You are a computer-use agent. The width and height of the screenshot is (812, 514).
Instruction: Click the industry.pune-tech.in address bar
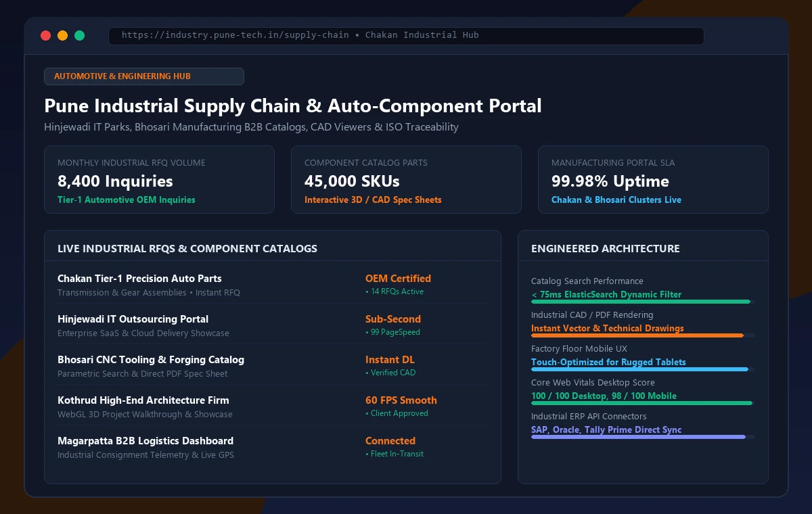[406, 36]
